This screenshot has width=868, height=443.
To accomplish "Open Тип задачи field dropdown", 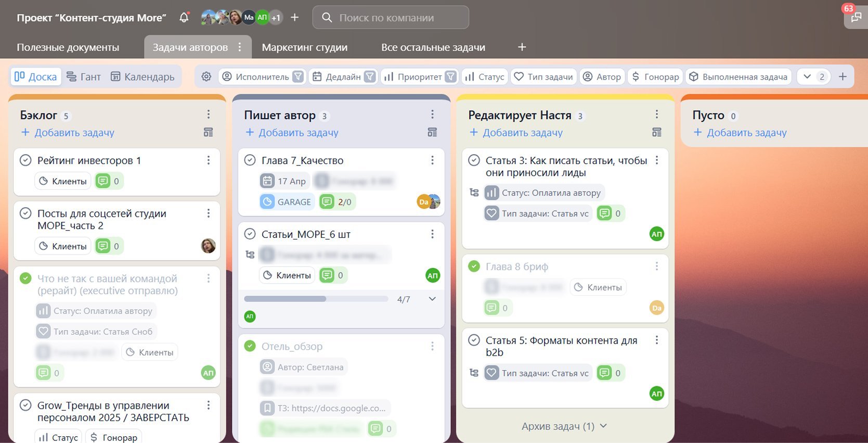I will (x=543, y=77).
